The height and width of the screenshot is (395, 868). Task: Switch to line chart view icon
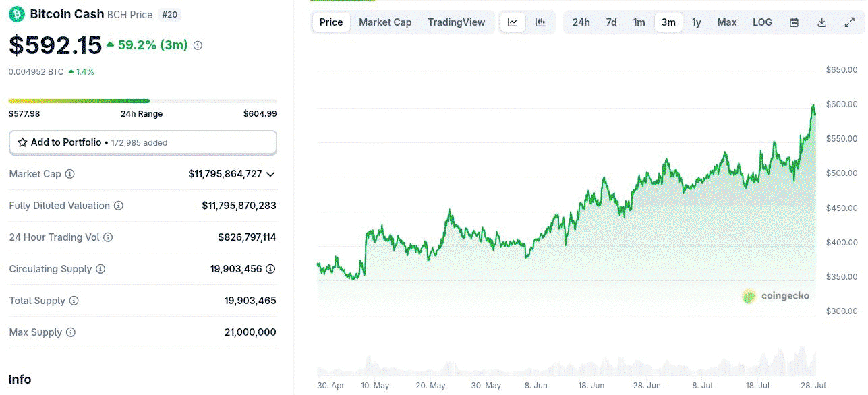pyautogui.click(x=513, y=22)
